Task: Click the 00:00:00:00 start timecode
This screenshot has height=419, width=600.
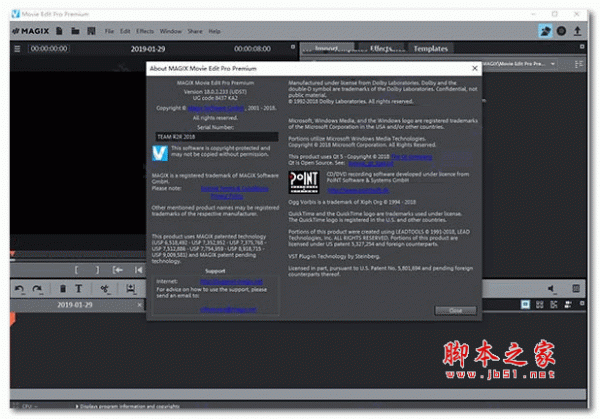Action: [49, 49]
